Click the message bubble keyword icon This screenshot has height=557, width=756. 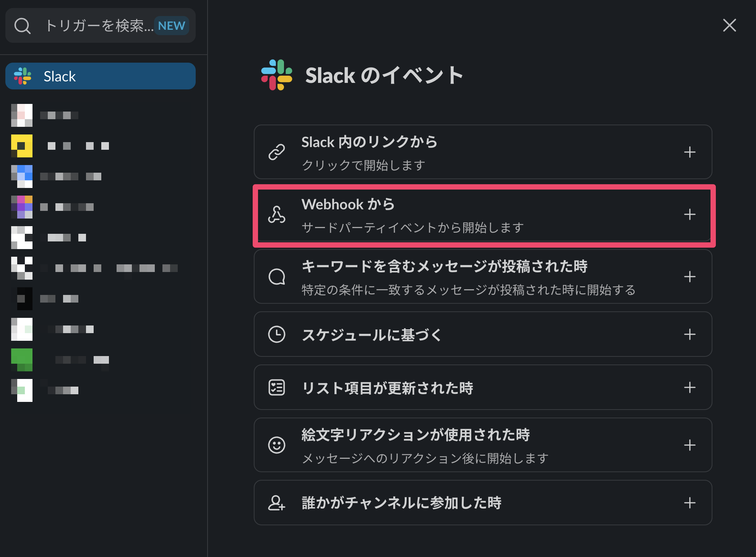tap(277, 277)
